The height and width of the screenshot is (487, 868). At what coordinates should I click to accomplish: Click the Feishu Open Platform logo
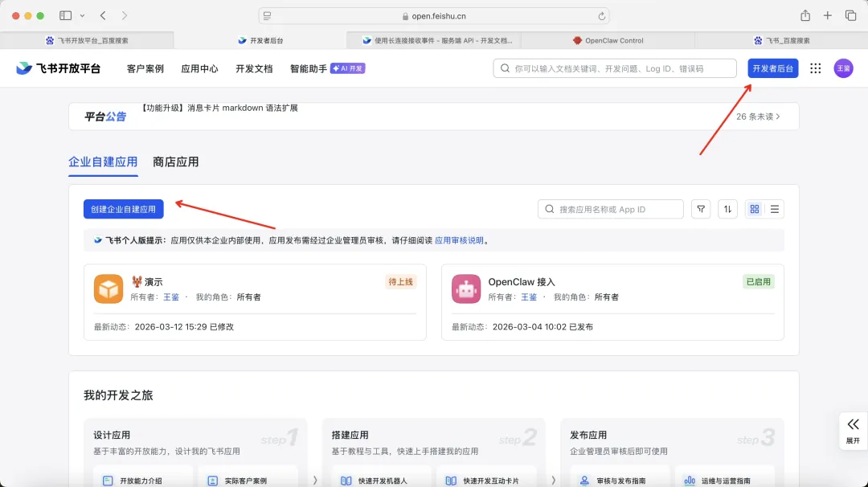58,68
